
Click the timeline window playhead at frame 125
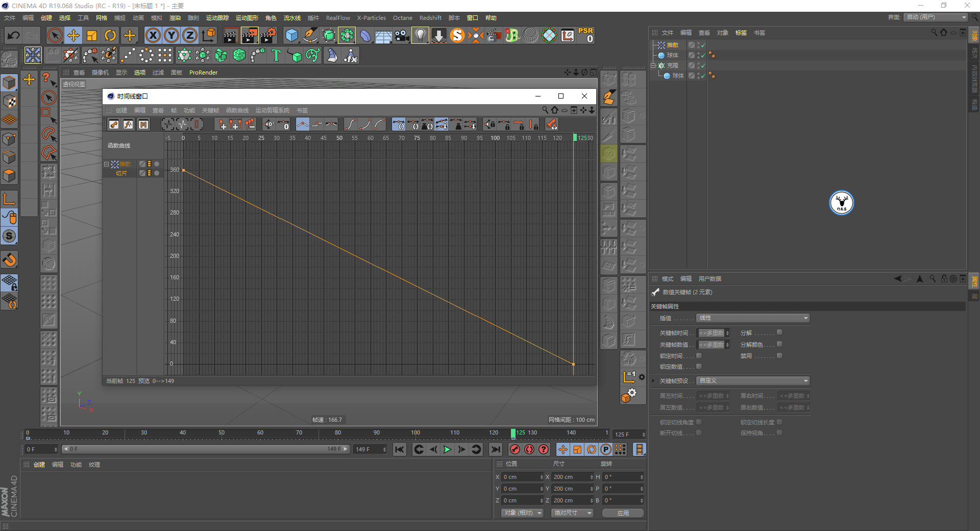tap(575, 137)
